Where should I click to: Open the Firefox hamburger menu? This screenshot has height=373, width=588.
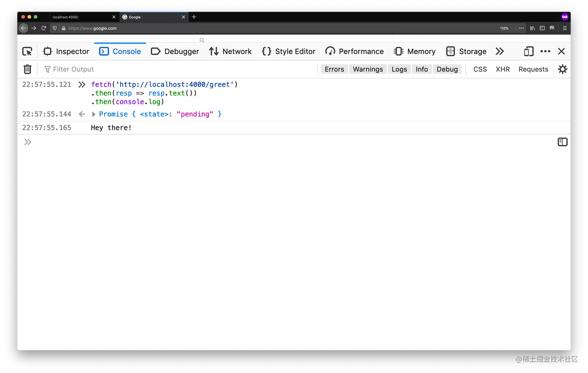point(565,28)
